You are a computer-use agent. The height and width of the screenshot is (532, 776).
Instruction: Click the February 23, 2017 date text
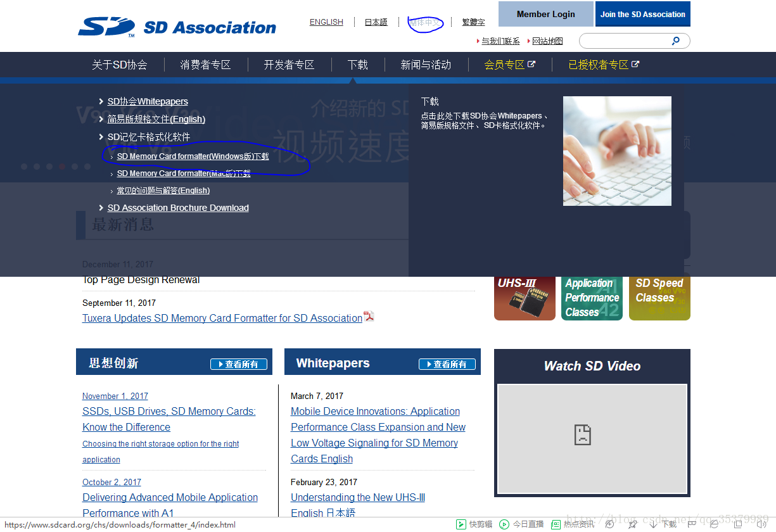coord(324,482)
